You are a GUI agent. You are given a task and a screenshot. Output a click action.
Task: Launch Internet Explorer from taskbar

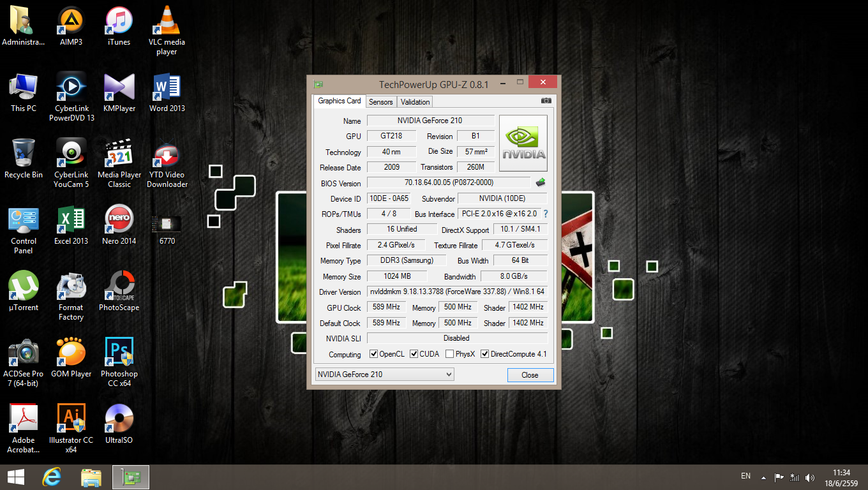coord(52,477)
